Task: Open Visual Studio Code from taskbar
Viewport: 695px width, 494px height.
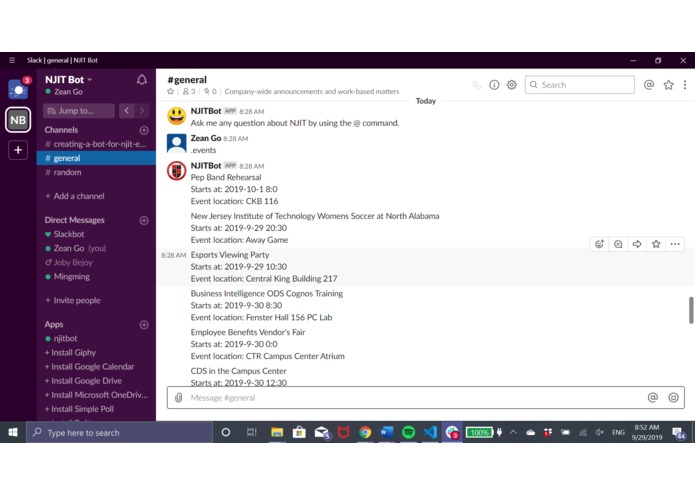Action: [x=430, y=432]
